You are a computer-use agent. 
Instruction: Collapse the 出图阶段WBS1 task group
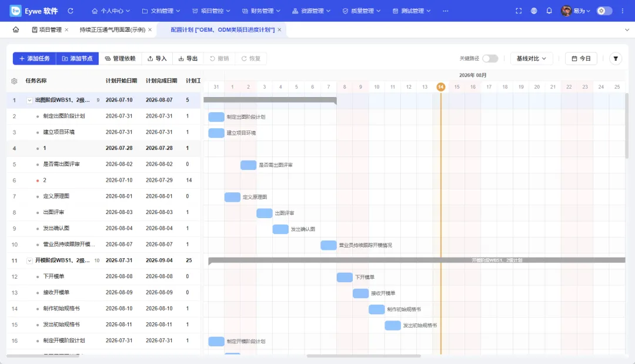pos(29,100)
